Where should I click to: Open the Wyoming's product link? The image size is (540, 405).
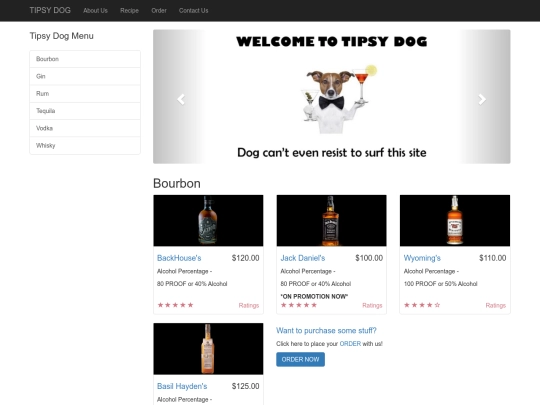click(422, 258)
